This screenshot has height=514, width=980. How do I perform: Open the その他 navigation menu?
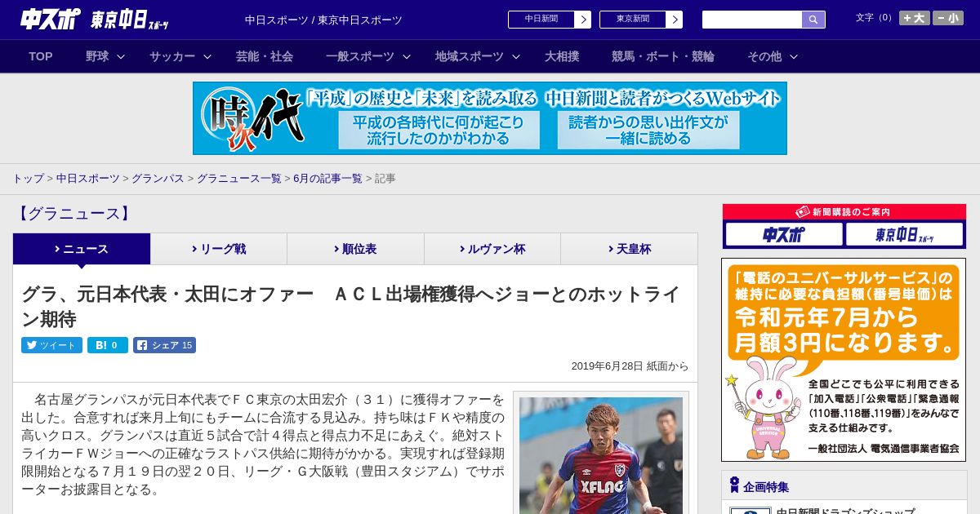click(x=764, y=56)
